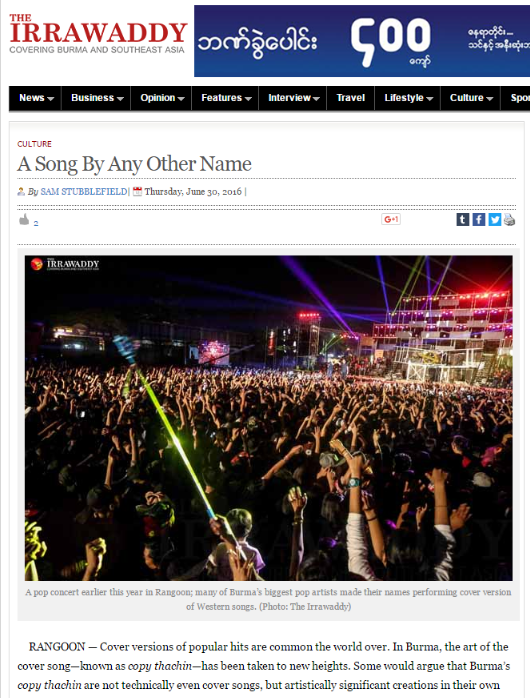Click the thumbs-up like icon
530x698 pixels.
pos(24,219)
